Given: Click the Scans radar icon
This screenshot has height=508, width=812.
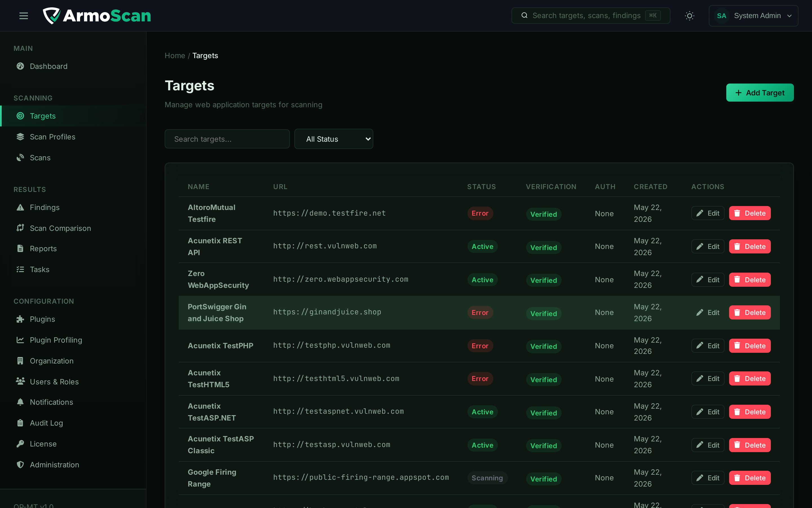Looking at the screenshot, I should [x=21, y=157].
